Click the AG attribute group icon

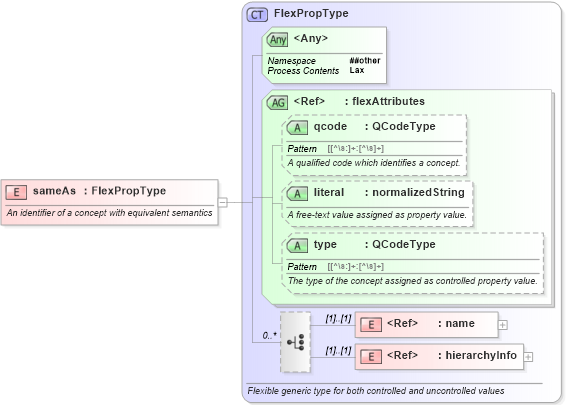click(277, 103)
